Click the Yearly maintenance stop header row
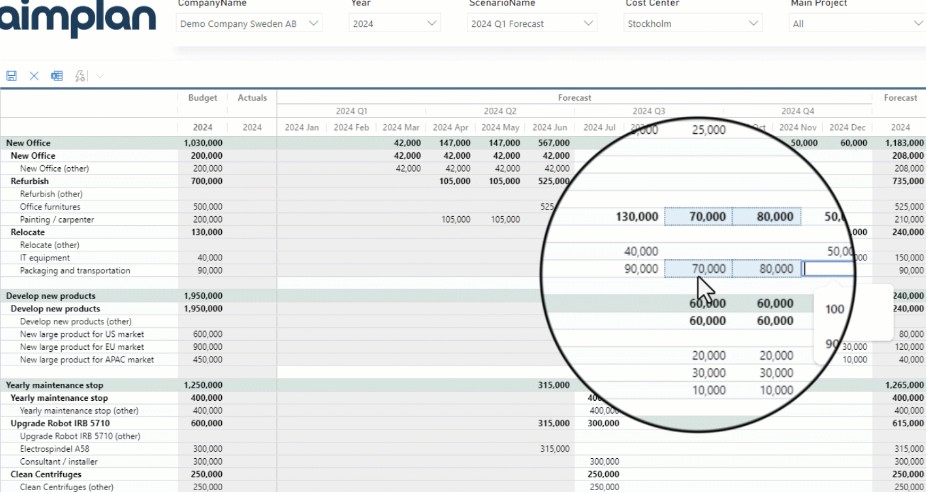The height and width of the screenshot is (492, 926). (56, 385)
